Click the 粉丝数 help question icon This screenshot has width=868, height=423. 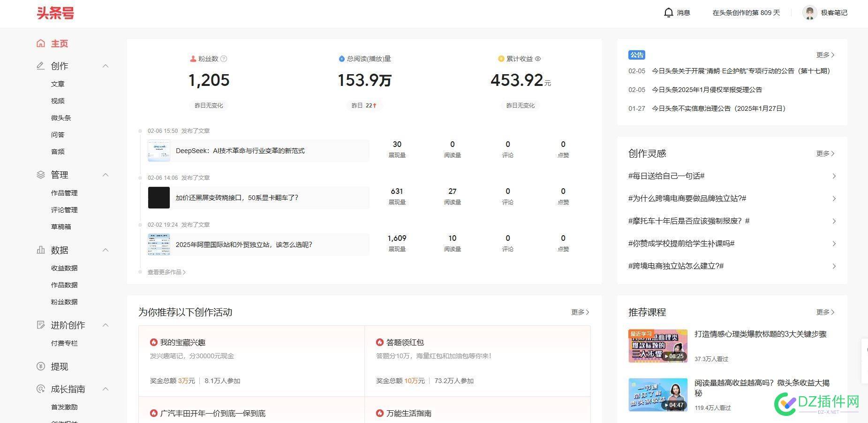click(x=224, y=59)
